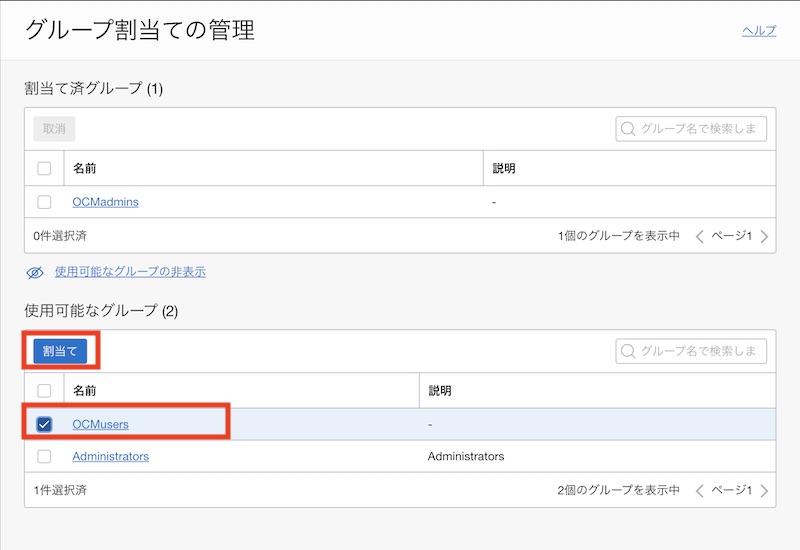
Task: Open the OCMusers group link
Action: click(x=100, y=424)
